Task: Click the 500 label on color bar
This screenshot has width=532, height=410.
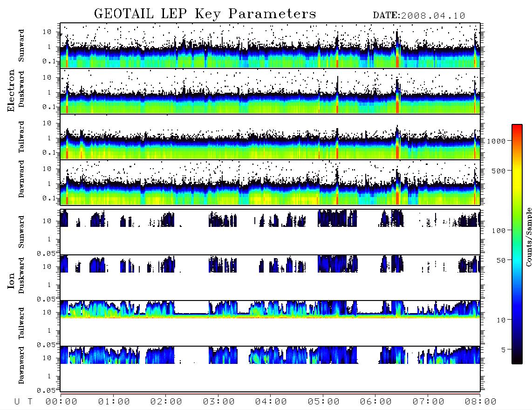Action: click(x=499, y=171)
